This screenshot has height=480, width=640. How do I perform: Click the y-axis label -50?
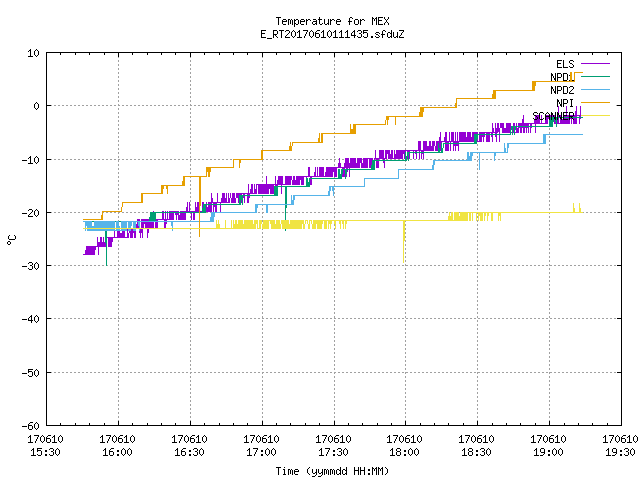coord(31,373)
